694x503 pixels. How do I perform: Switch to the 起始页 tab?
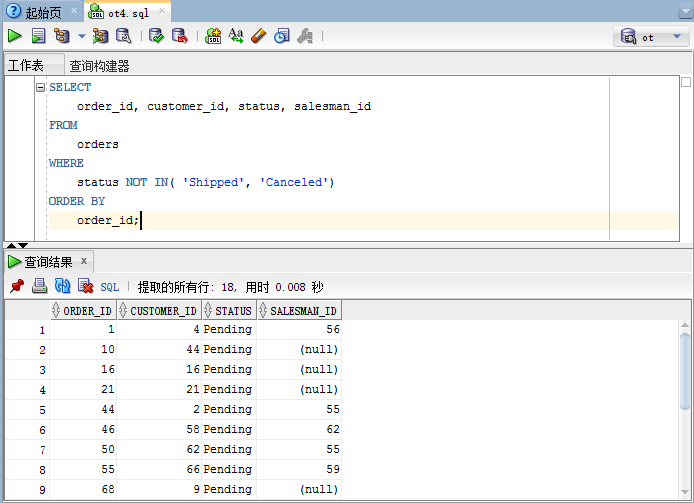[x=33, y=12]
